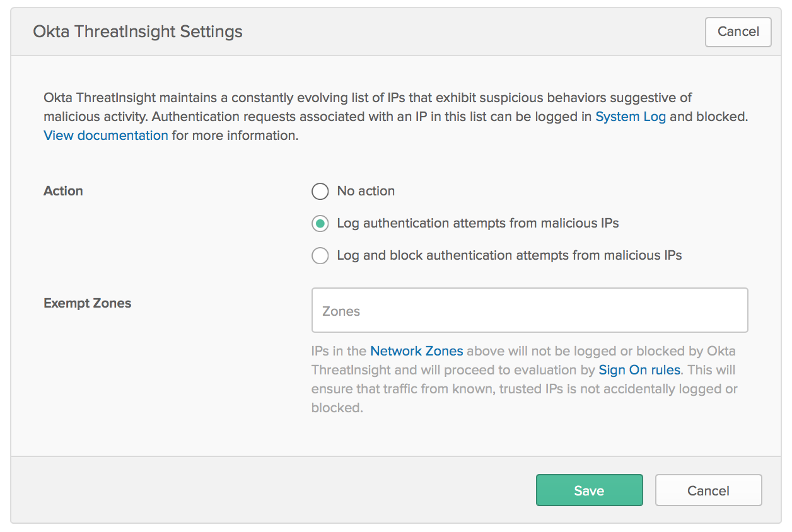Follow the Sign On rules link
The height and width of the screenshot is (532, 792).
(x=639, y=370)
